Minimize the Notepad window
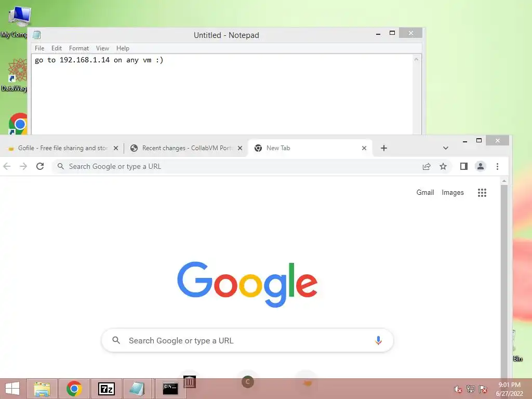The height and width of the screenshot is (399, 532). pos(378,34)
